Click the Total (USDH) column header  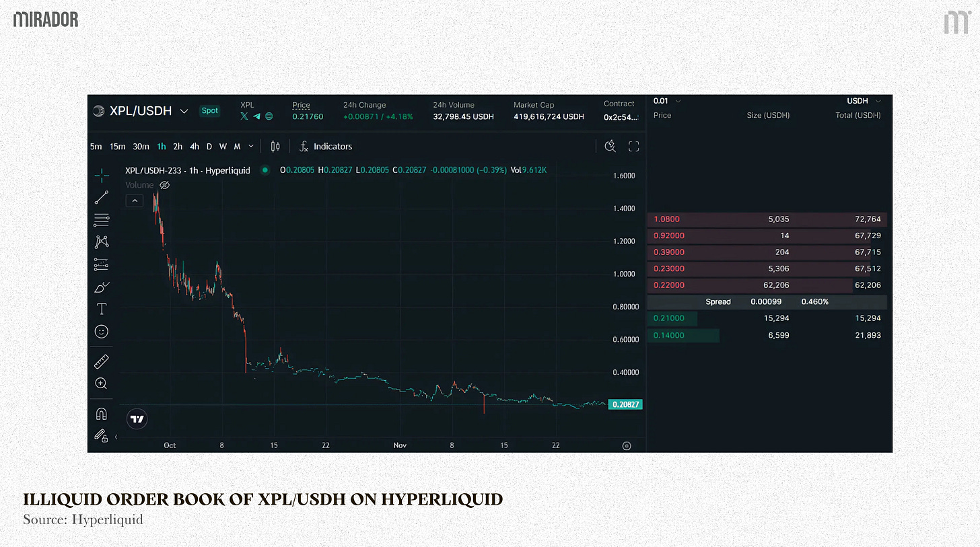coord(858,115)
